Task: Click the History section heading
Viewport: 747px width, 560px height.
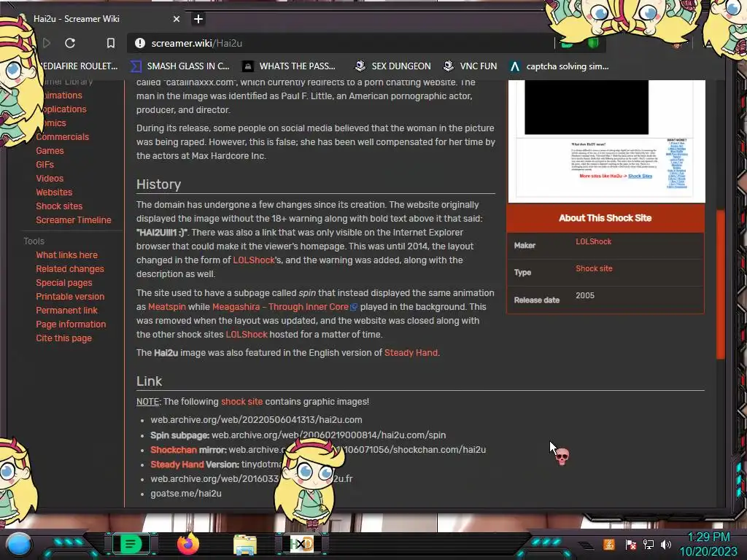Action: pyautogui.click(x=158, y=184)
